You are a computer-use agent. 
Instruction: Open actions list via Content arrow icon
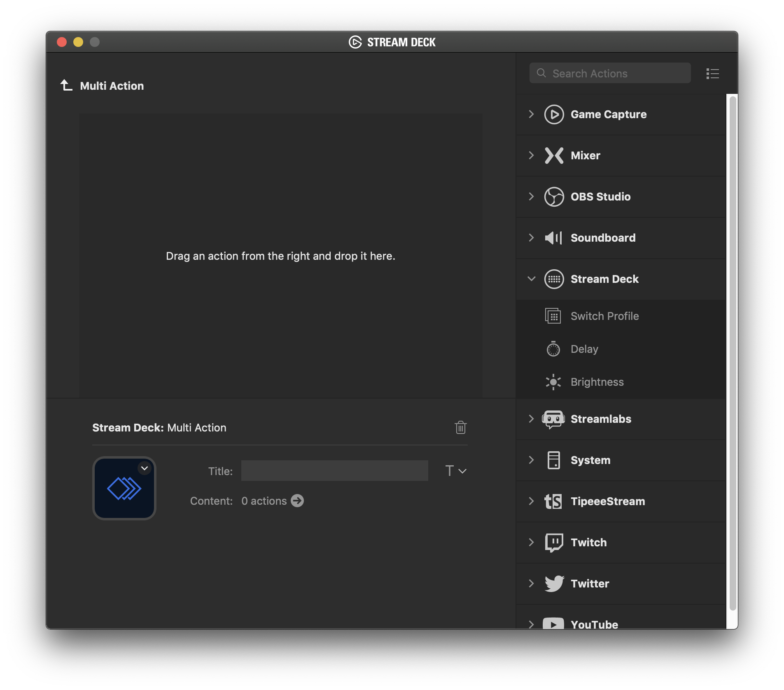(297, 501)
